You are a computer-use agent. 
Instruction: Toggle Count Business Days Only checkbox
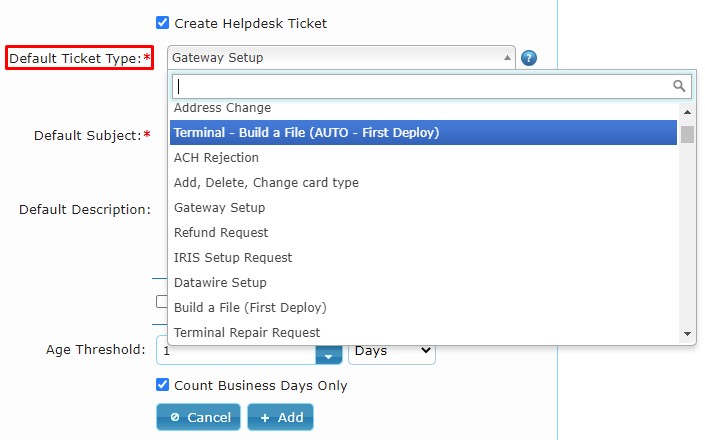(x=162, y=385)
